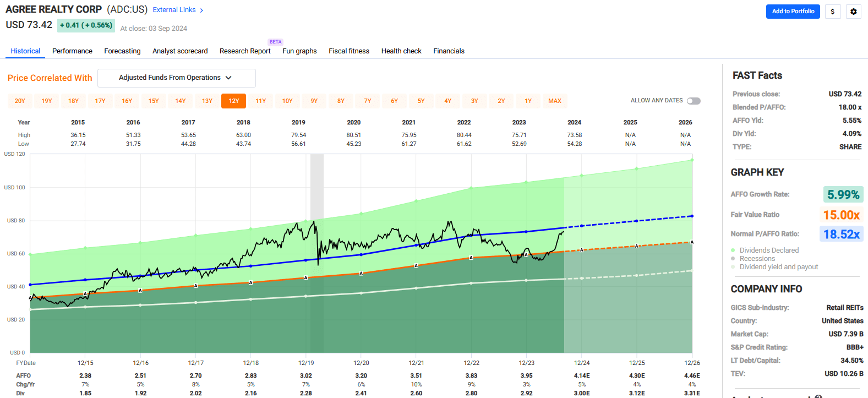Click the BBB+ credit rating value

point(855,347)
